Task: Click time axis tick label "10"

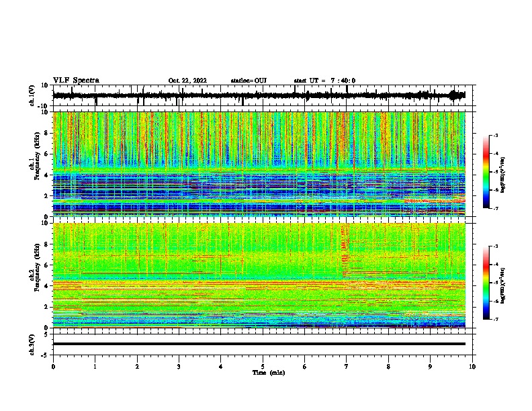Action: coord(472,367)
